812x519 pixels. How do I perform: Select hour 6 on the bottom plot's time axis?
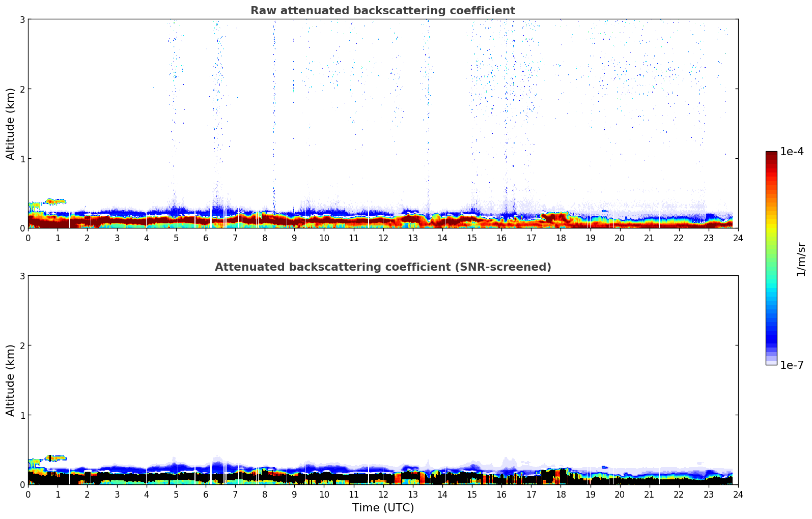pos(206,494)
